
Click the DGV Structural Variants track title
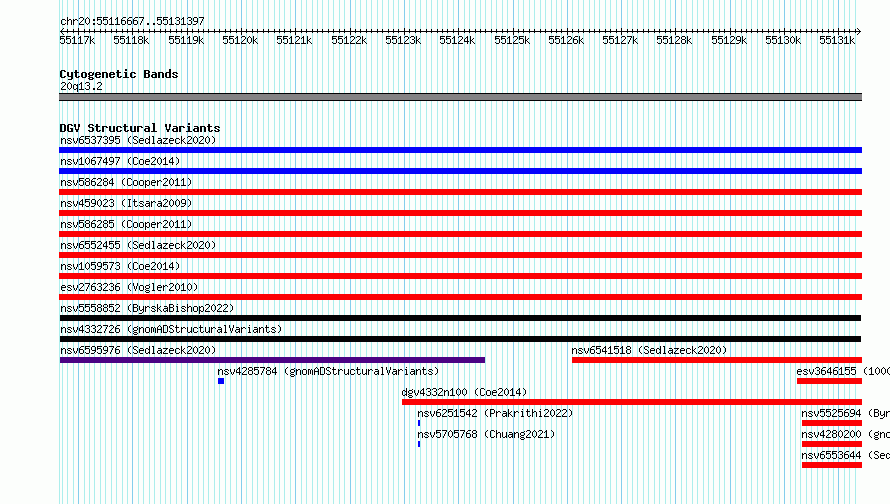[140, 128]
